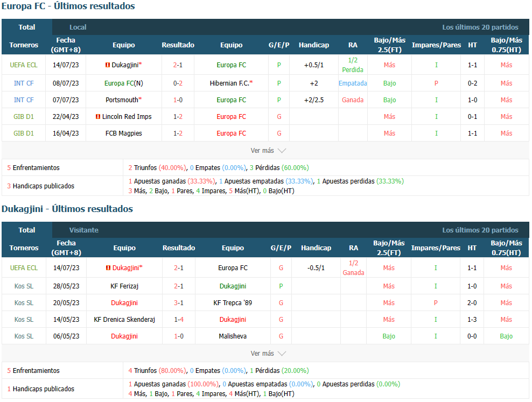Open Kos SL link for 14/05/23 match

(24, 319)
